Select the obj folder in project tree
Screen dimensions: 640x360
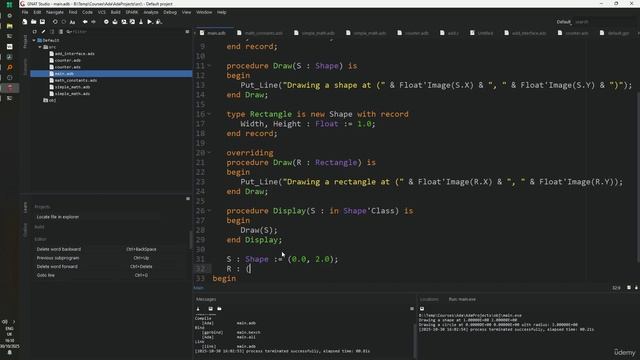50,100
